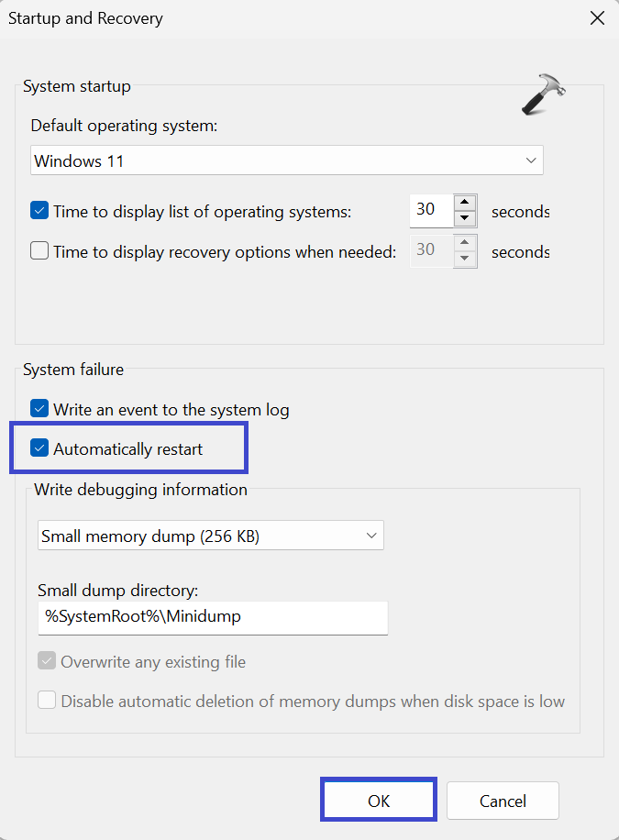This screenshot has width=619, height=840.
Task: Click the hammer watermark icon
Action: (x=544, y=94)
